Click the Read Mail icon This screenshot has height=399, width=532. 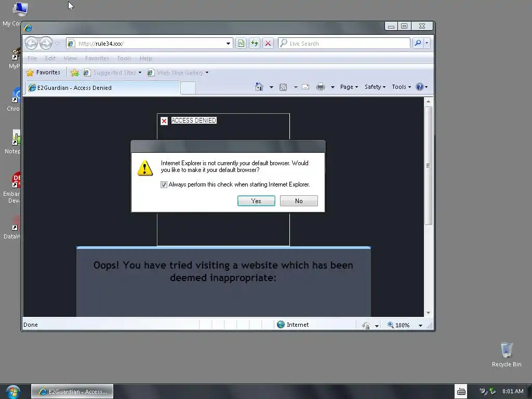coord(305,87)
